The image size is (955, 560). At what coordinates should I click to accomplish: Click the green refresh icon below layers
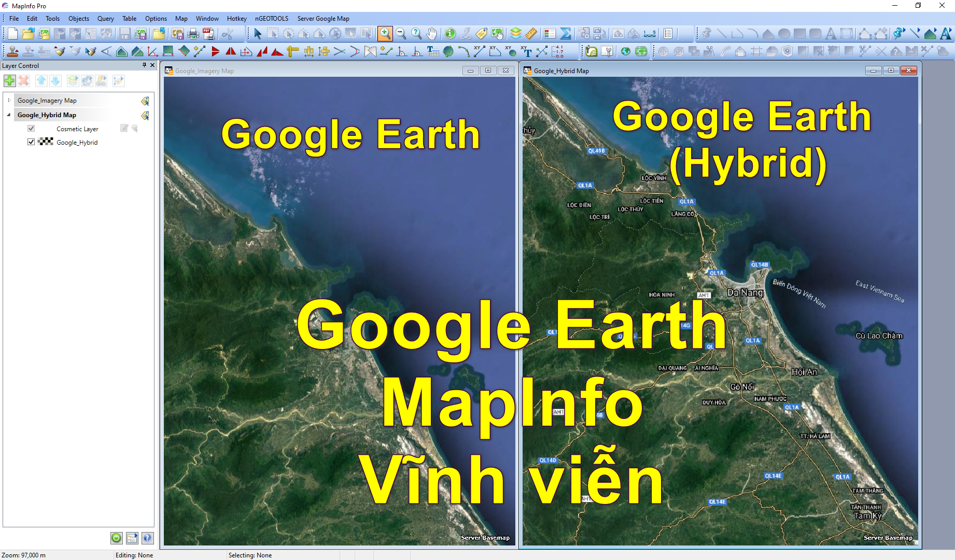[x=116, y=538]
